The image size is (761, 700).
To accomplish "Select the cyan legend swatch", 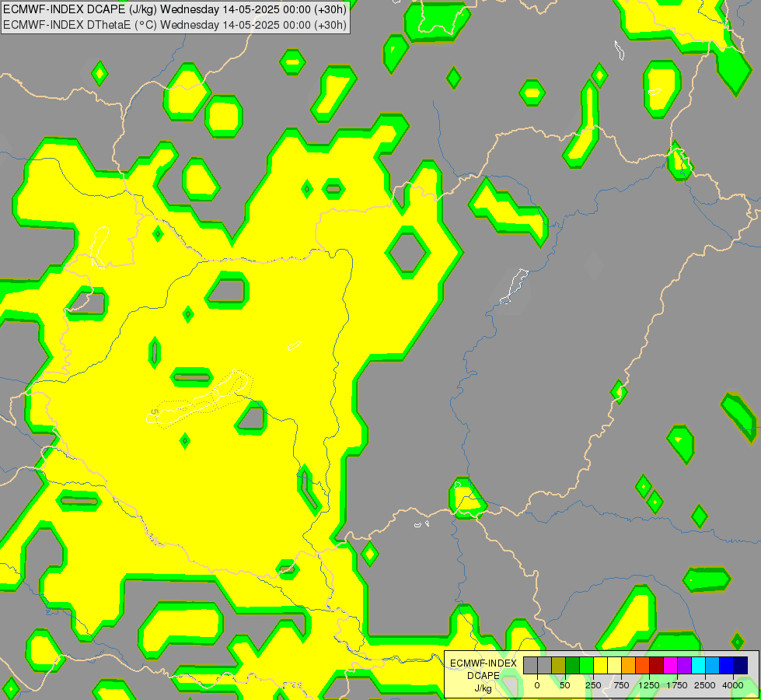I will (x=699, y=666).
